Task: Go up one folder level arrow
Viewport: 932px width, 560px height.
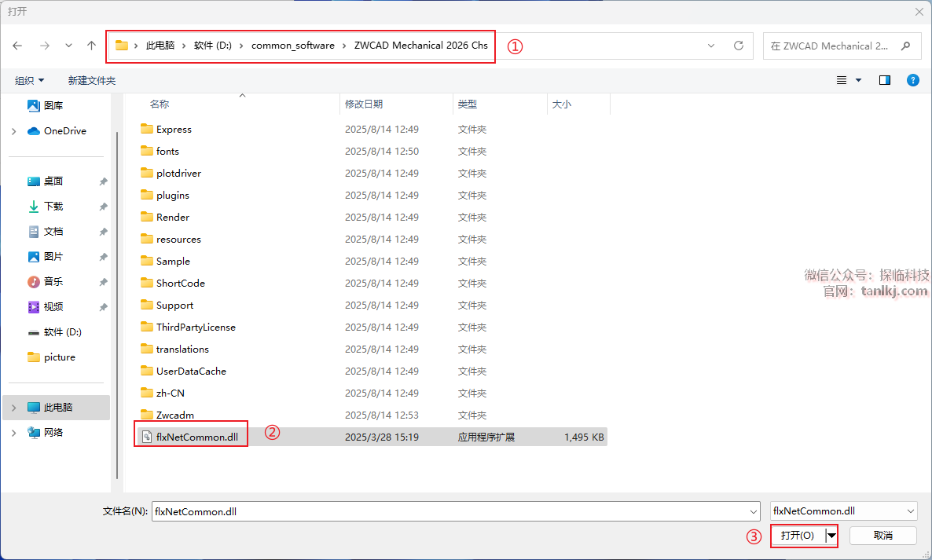Action: [91, 46]
